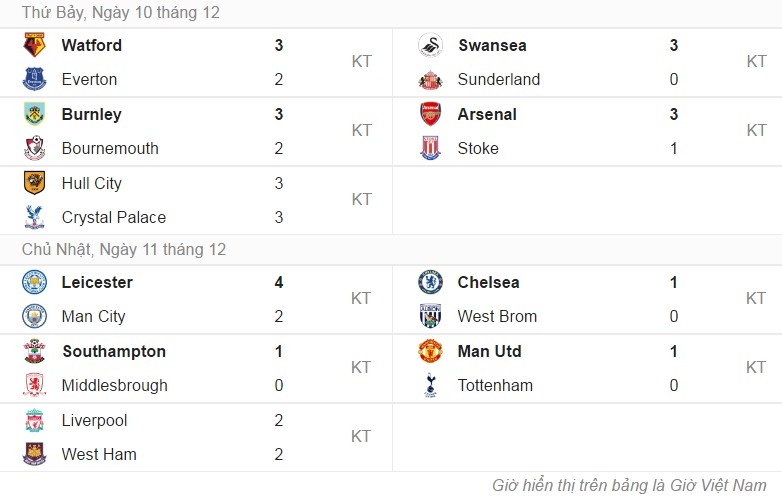Click the Liverpool club logo
782x497 pixels.
[x=34, y=420]
